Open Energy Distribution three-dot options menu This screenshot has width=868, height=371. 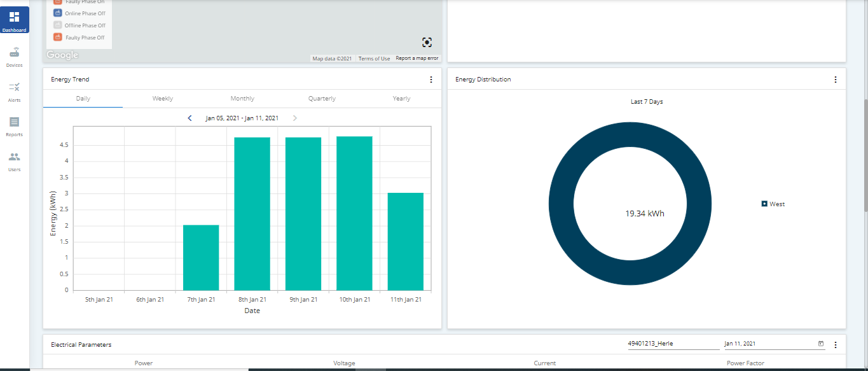click(x=835, y=80)
